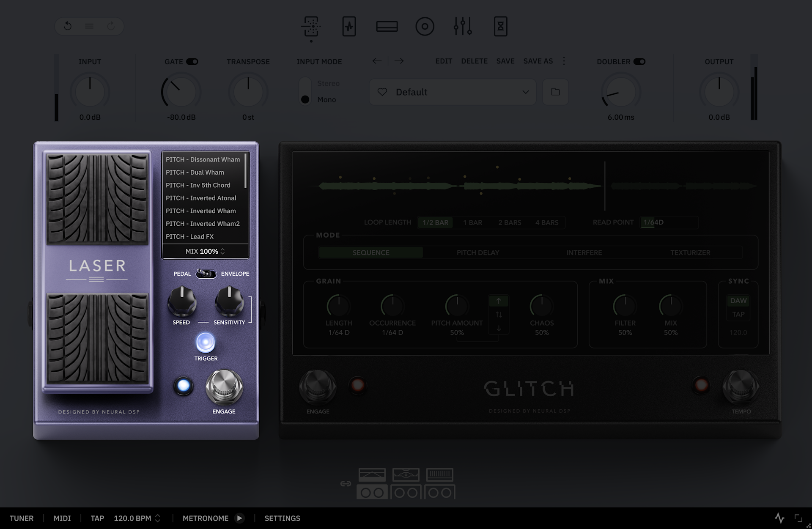Image resolution: width=812 pixels, height=529 pixels.
Task: Open the amp head section icon
Action: click(387, 27)
